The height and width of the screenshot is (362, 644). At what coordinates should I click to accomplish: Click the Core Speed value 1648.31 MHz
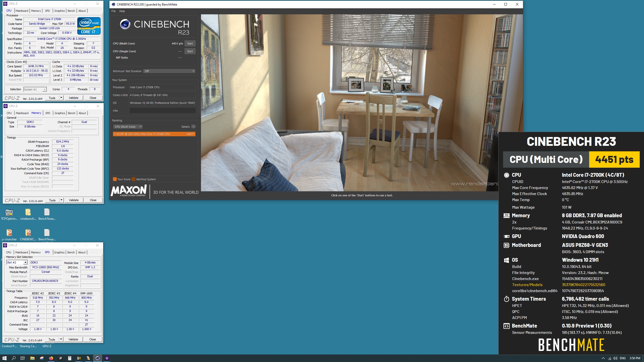[x=36, y=66]
